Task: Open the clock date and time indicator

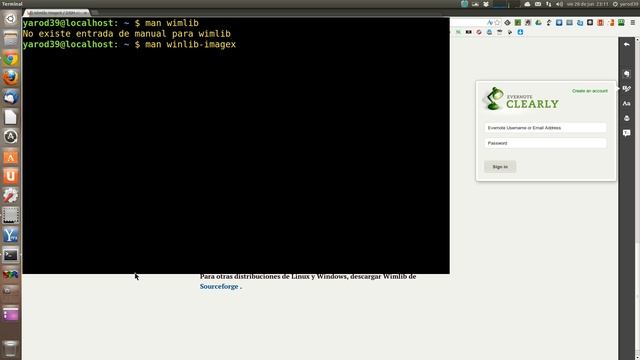Action: (587, 4)
